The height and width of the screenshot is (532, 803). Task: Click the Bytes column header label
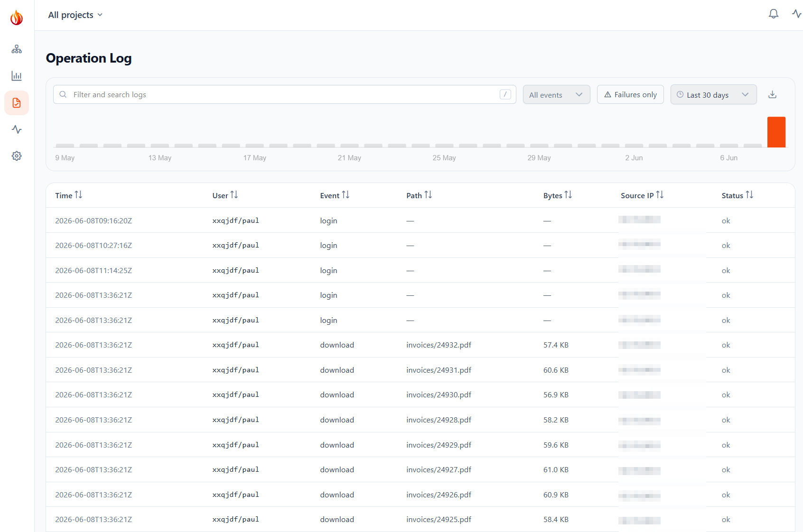coord(552,195)
